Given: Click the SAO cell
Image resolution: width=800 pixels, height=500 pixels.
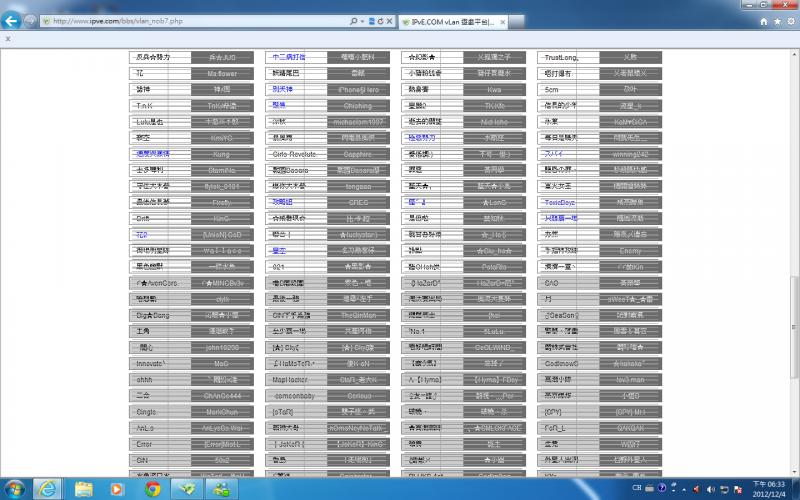Looking at the screenshot, I should coord(568,283).
